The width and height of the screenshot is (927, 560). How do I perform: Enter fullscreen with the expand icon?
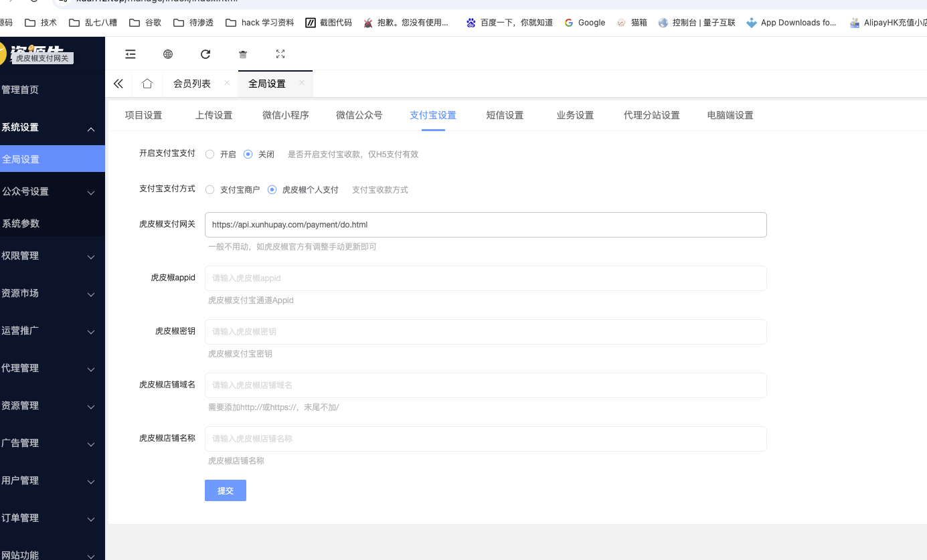[x=280, y=54]
